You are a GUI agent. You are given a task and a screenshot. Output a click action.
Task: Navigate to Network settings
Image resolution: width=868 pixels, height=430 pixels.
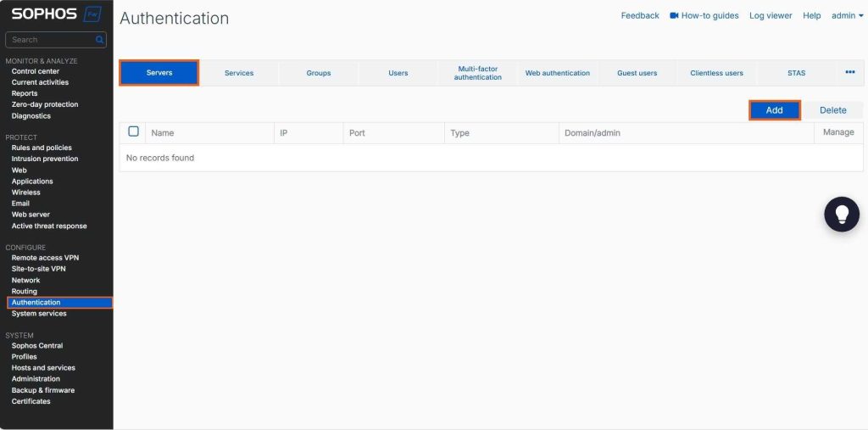click(x=25, y=281)
